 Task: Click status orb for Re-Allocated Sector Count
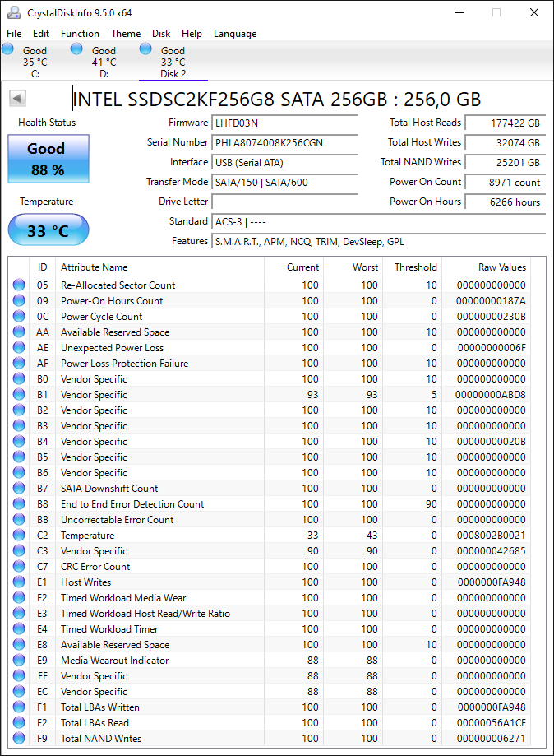tap(19, 285)
